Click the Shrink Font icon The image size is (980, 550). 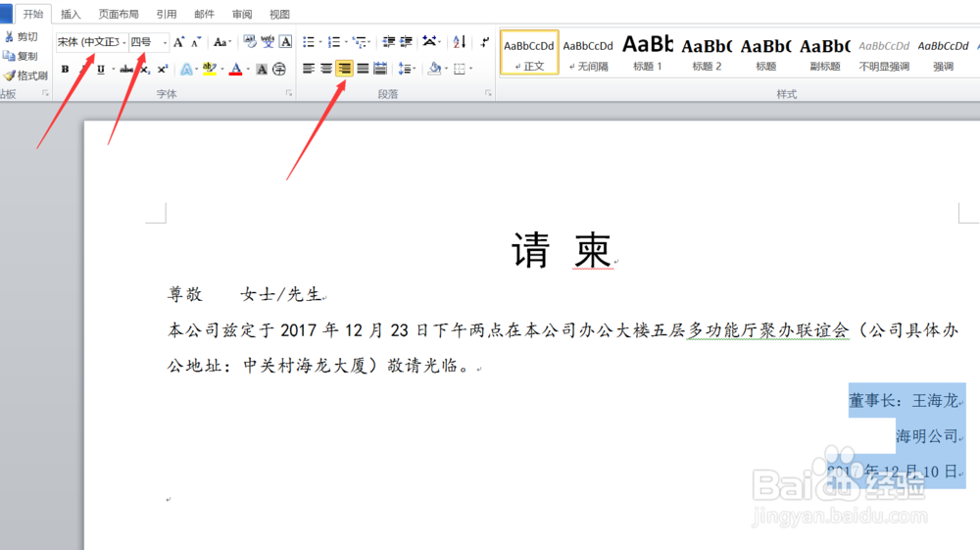pyautogui.click(x=196, y=42)
